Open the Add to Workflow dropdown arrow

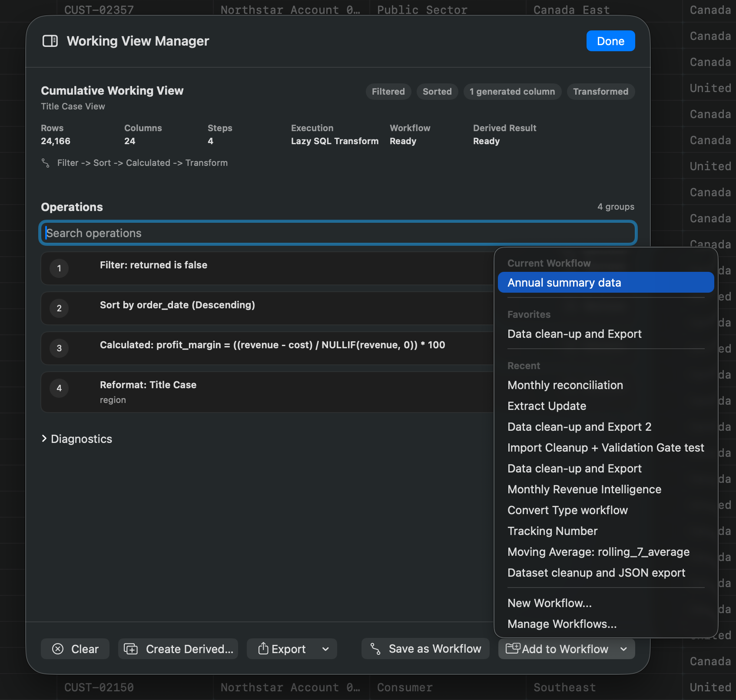[623, 649]
